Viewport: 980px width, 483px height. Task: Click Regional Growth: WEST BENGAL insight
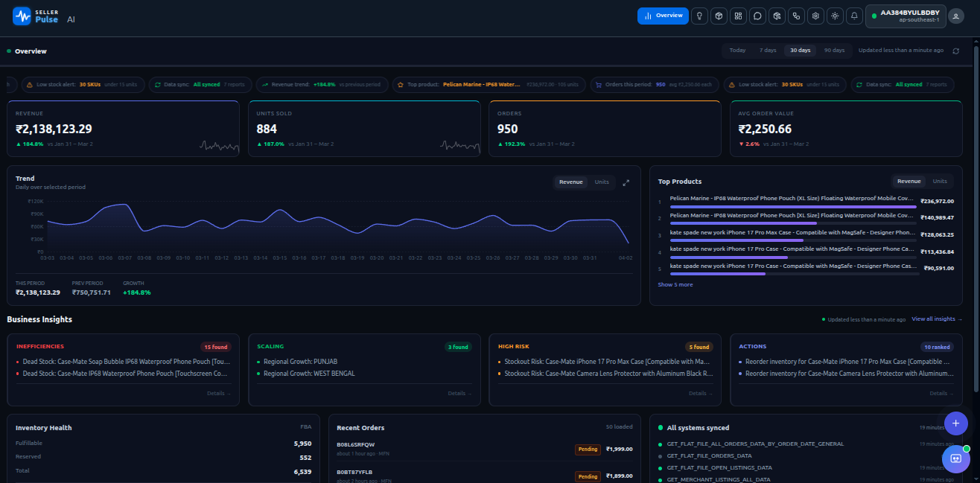(x=308, y=374)
